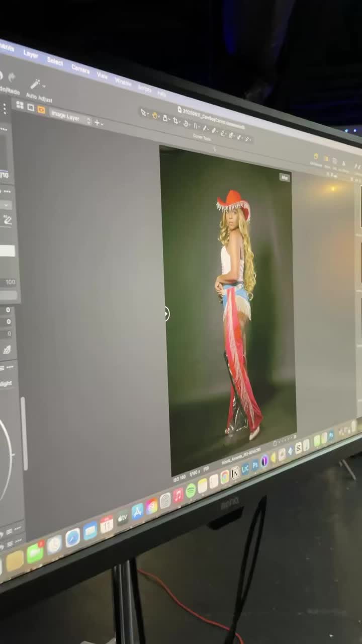Open Calendar from the Dock

[x=107, y=524]
